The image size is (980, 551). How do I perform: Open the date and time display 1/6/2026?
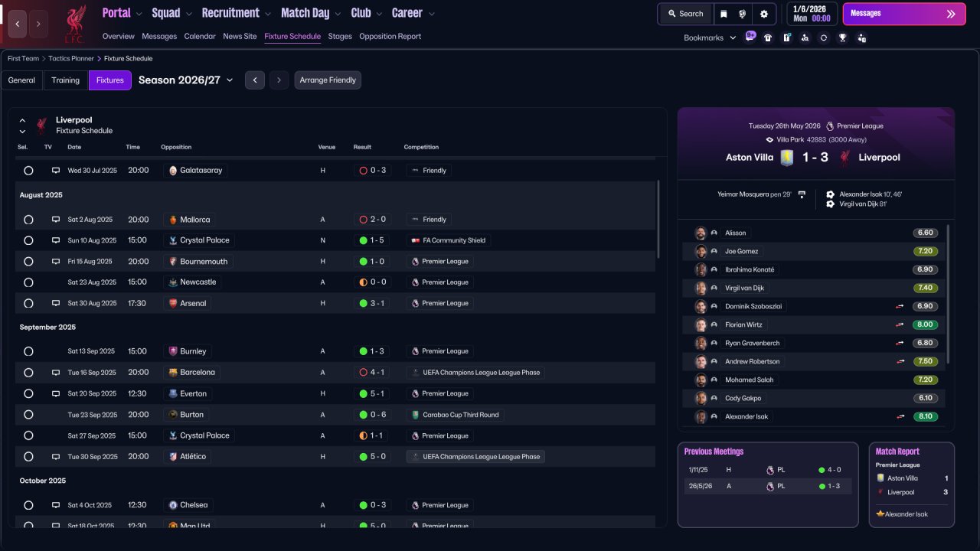pos(812,14)
